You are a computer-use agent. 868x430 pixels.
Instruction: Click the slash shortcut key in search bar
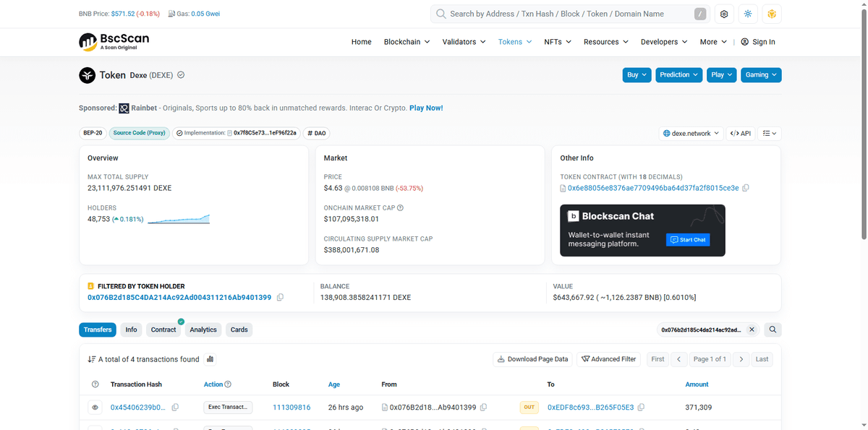click(x=700, y=14)
